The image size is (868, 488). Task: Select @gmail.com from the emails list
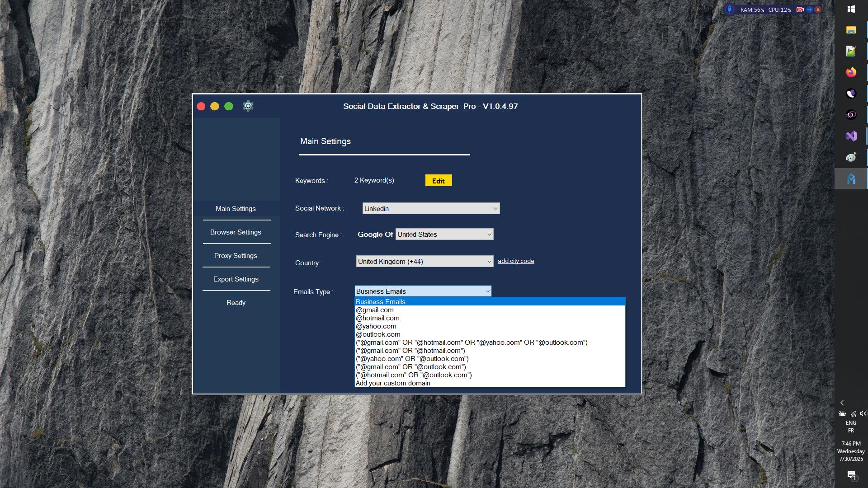375,310
